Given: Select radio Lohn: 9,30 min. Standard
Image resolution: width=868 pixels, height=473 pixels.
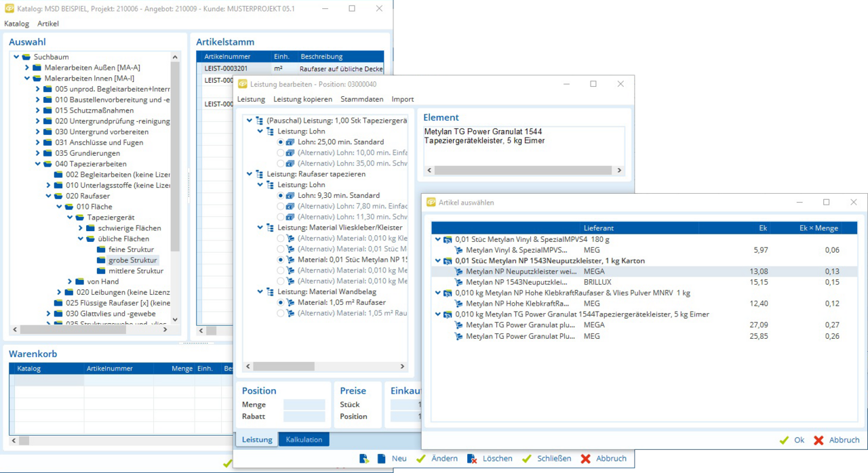Looking at the screenshot, I should [x=281, y=196].
